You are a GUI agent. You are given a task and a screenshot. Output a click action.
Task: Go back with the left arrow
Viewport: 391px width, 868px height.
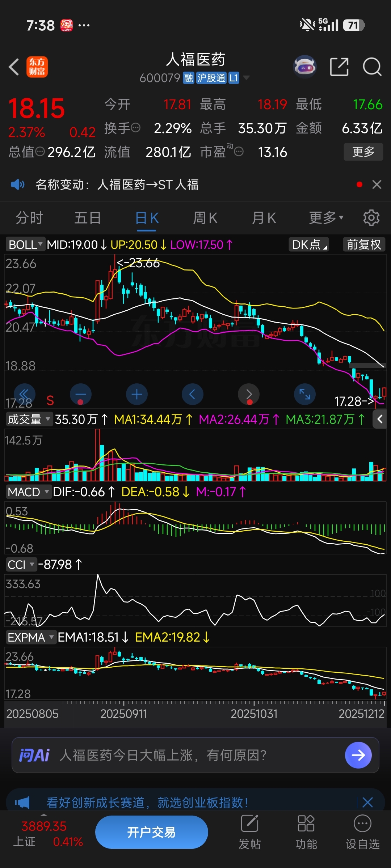click(14, 67)
